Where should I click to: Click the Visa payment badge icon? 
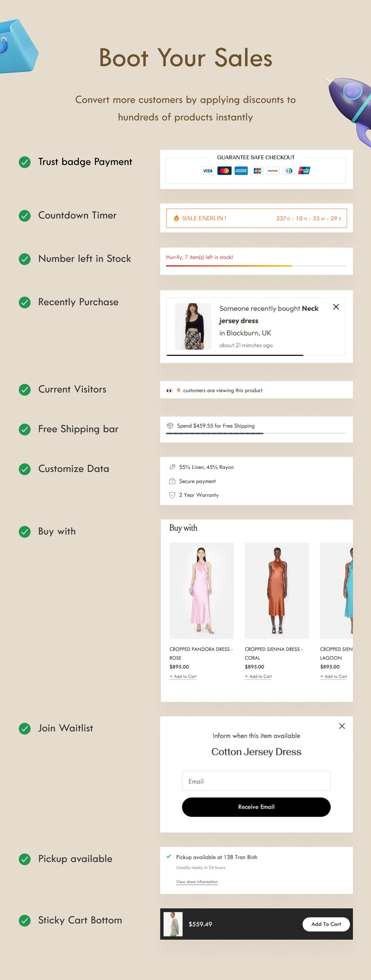click(x=207, y=171)
